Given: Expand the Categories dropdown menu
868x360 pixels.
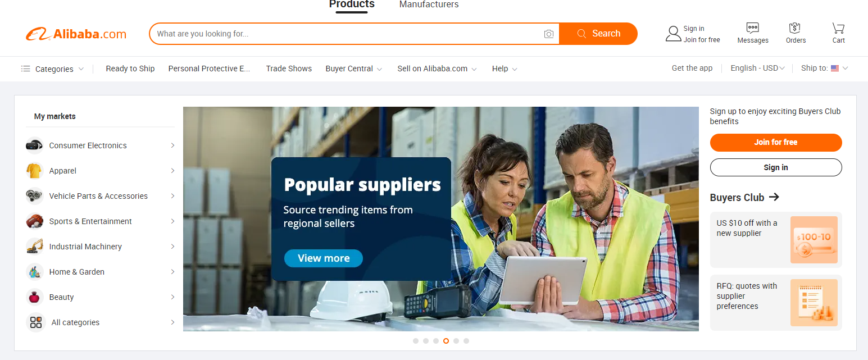Looking at the screenshot, I should coord(52,69).
